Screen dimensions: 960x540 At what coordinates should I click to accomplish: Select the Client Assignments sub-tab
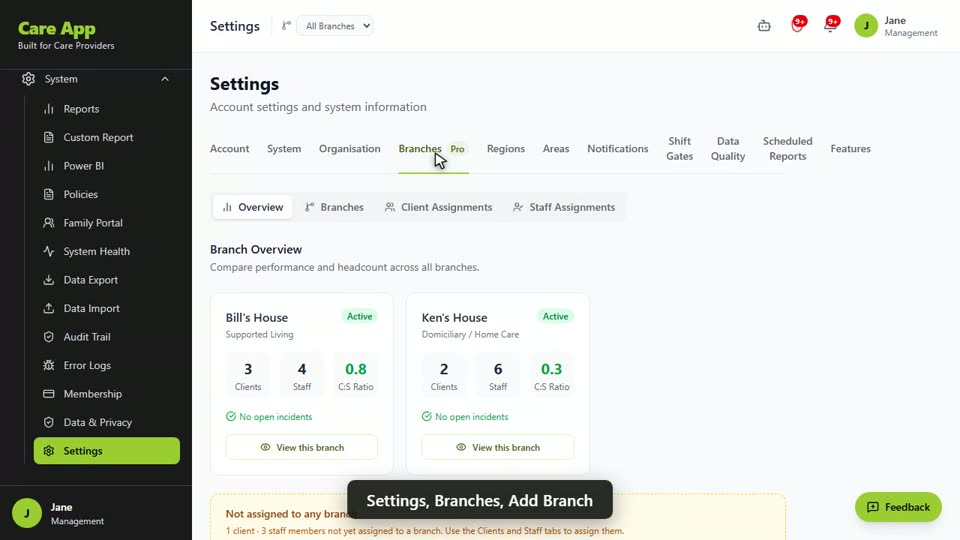click(438, 207)
